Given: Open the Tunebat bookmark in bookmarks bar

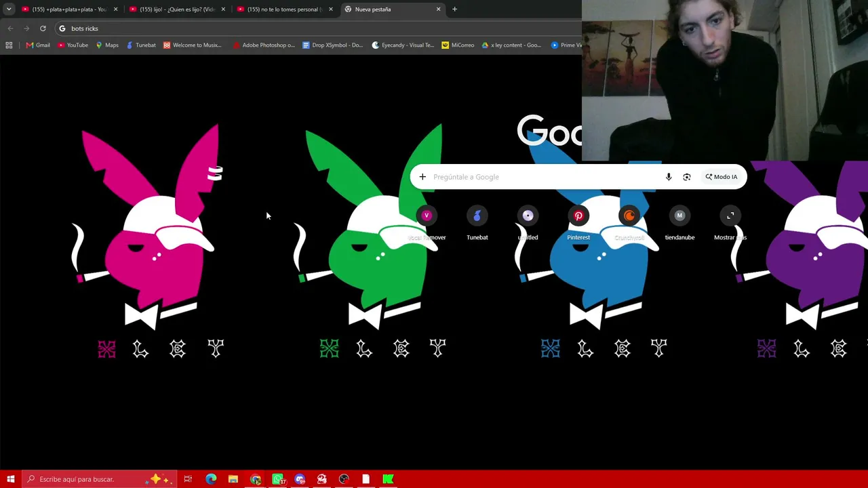Looking at the screenshot, I should pos(141,45).
